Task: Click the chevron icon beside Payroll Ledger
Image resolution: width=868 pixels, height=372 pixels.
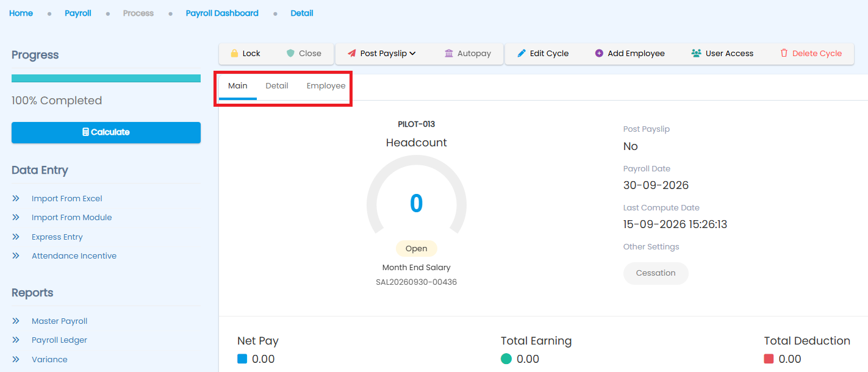Action: click(16, 340)
